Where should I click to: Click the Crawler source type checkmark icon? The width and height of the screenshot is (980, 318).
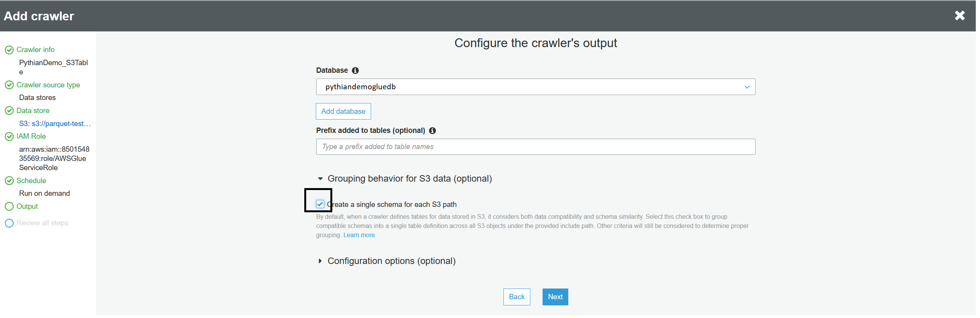tap(9, 85)
